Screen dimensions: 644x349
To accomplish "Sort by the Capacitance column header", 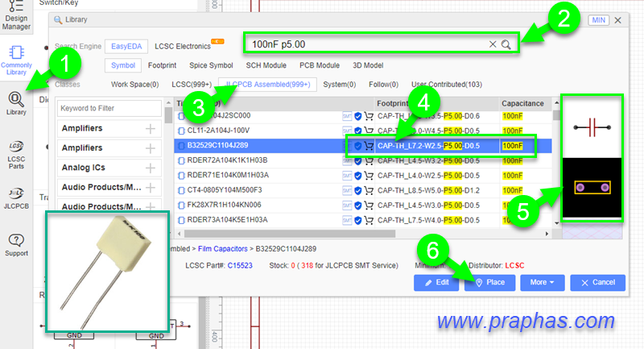I will 522,104.
